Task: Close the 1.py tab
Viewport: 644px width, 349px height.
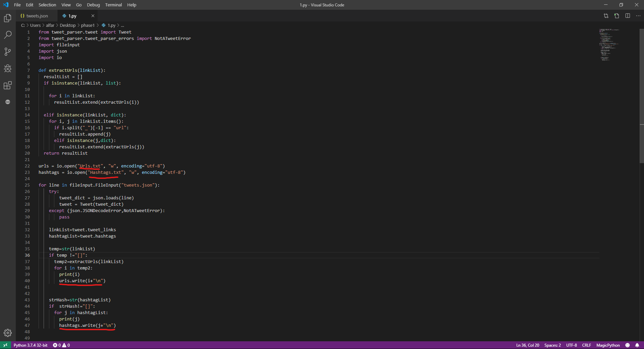Action: point(93,16)
